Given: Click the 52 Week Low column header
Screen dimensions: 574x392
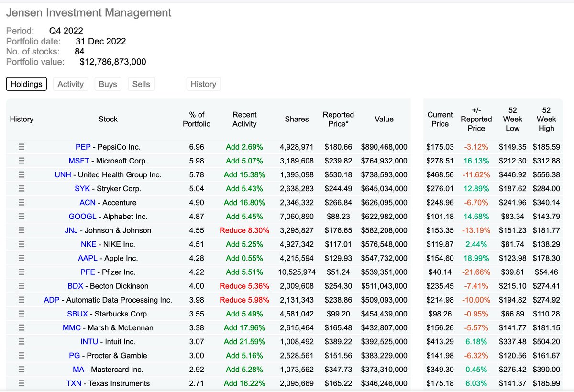Looking at the screenshot, I should 512,119.
